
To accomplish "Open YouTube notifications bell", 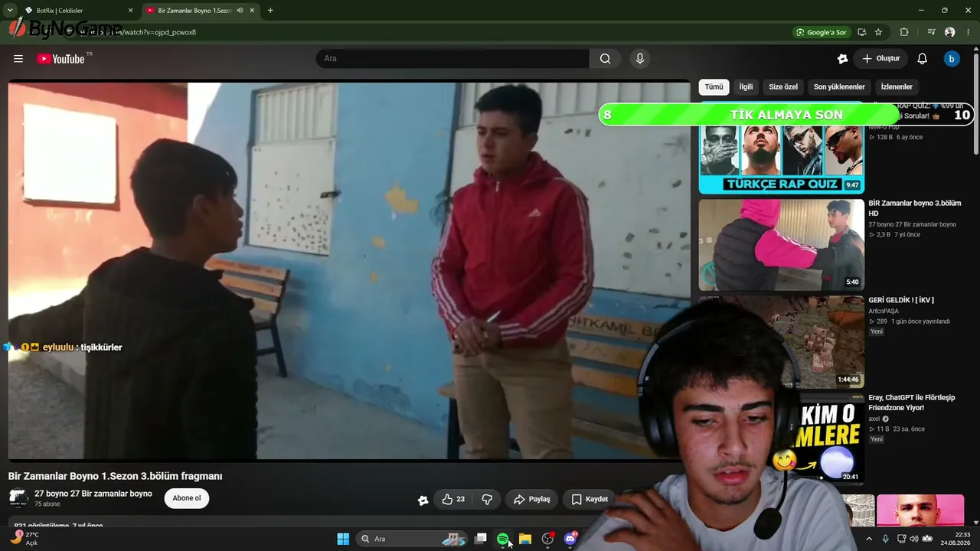I will [x=923, y=59].
